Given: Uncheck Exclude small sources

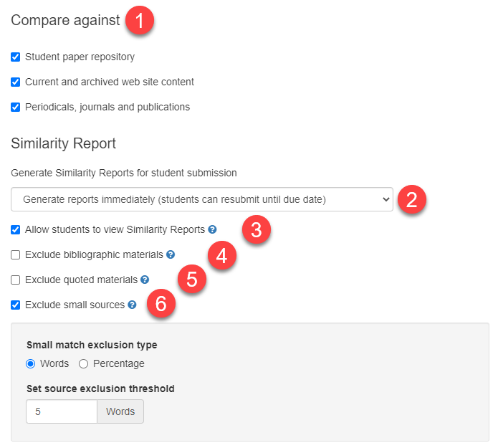Looking at the screenshot, I should (16, 305).
